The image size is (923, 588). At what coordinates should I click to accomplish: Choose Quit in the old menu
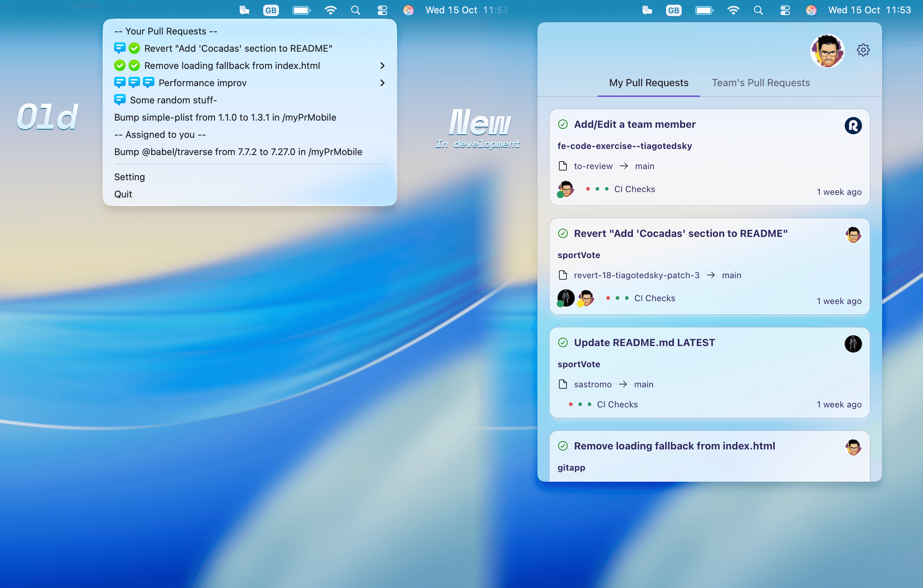pyautogui.click(x=123, y=194)
